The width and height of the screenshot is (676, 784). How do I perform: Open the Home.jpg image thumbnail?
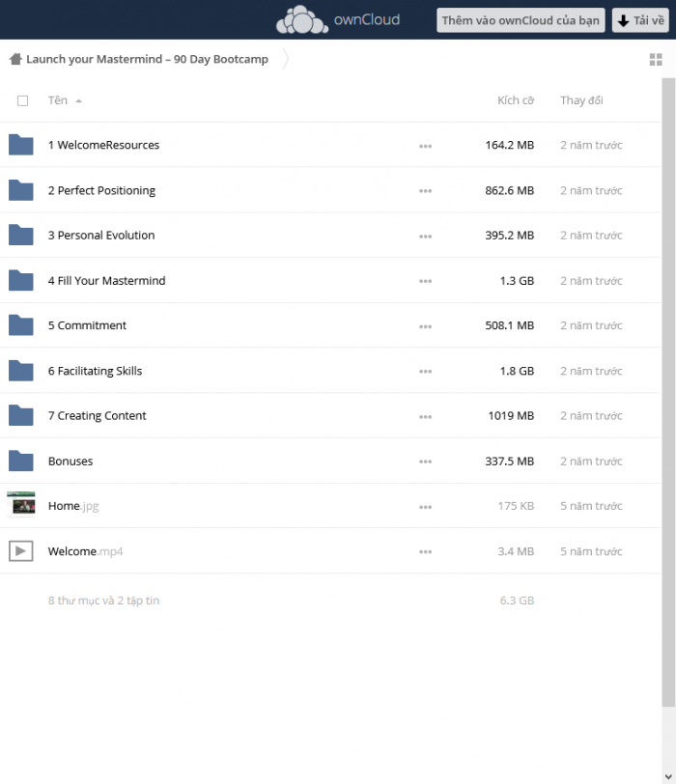click(x=21, y=505)
